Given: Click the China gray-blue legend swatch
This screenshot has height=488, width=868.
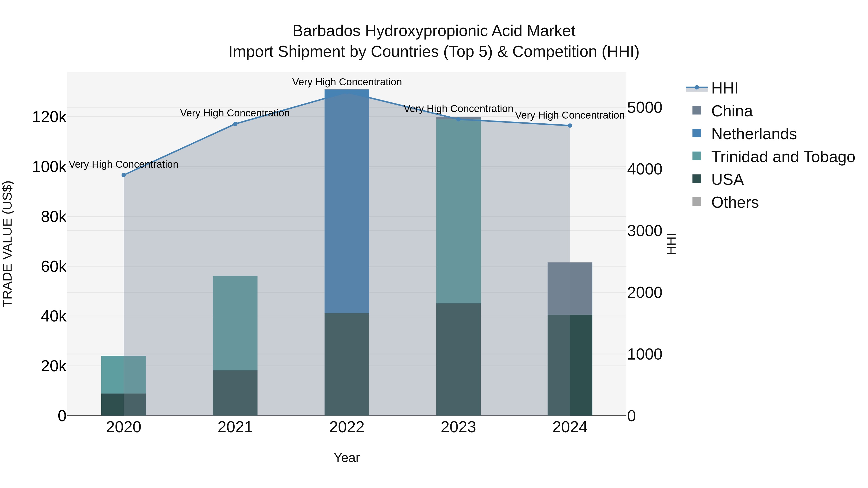Looking at the screenshot, I should [x=697, y=110].
